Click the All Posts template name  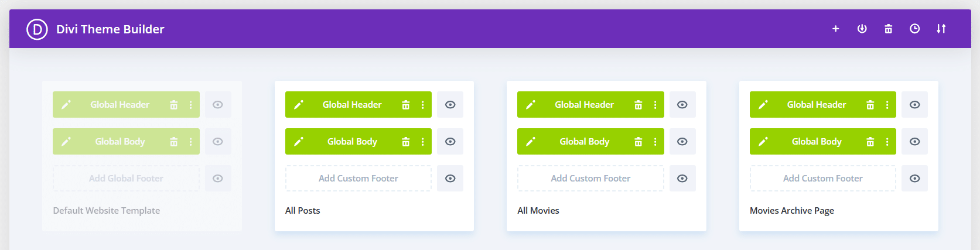tap(303, 211)
